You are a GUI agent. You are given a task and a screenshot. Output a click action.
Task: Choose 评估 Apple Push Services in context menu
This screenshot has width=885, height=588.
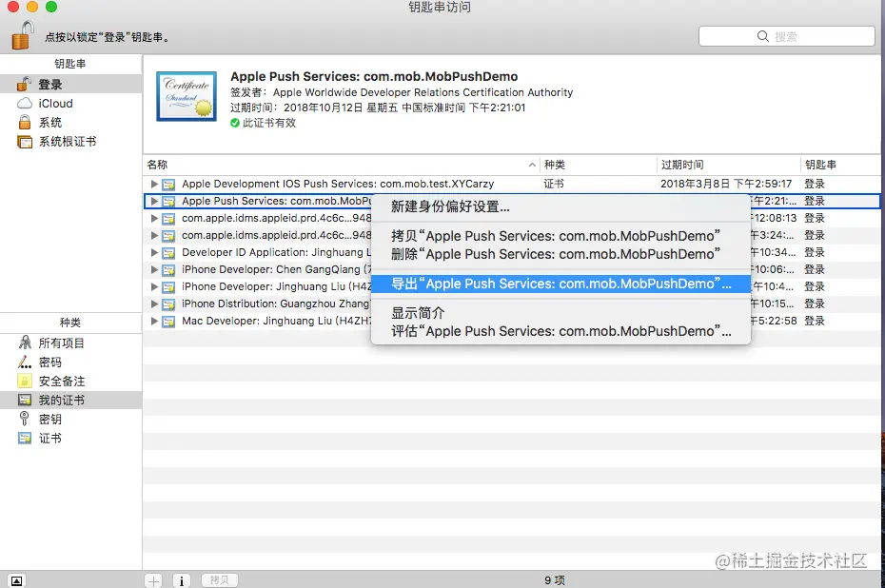pos(561,331)
